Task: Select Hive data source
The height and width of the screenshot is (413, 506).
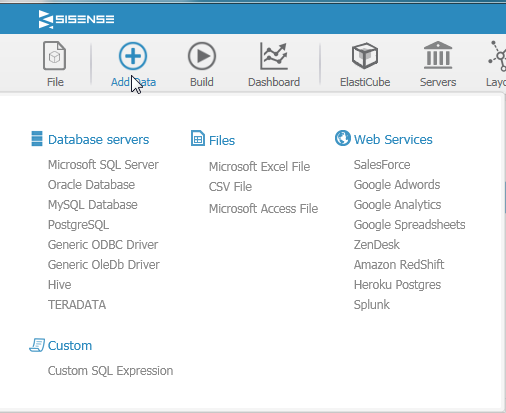Action: coord(60,285)
